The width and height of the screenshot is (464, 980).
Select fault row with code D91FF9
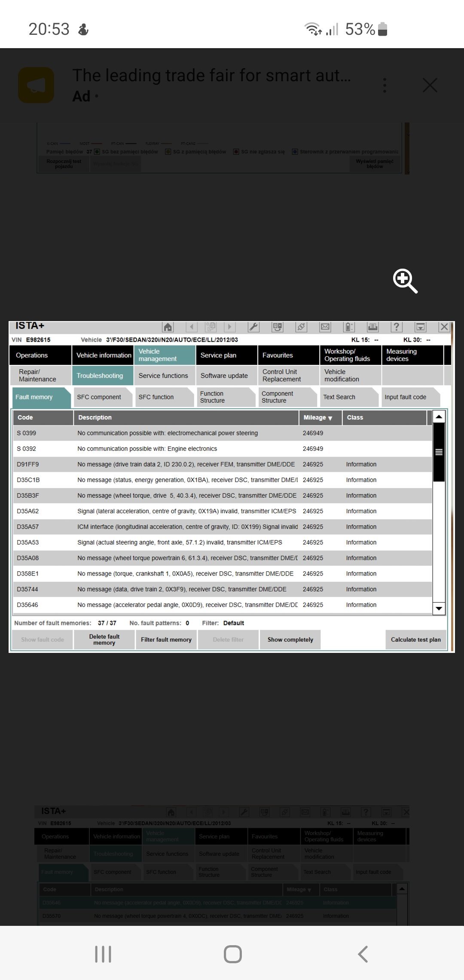[x=222, y=464]
